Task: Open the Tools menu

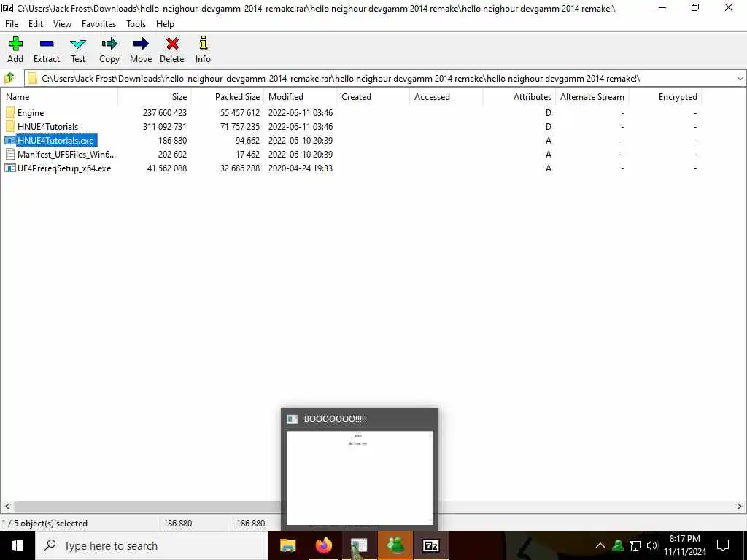Action: pyautogui.click(x=136, y=24)
